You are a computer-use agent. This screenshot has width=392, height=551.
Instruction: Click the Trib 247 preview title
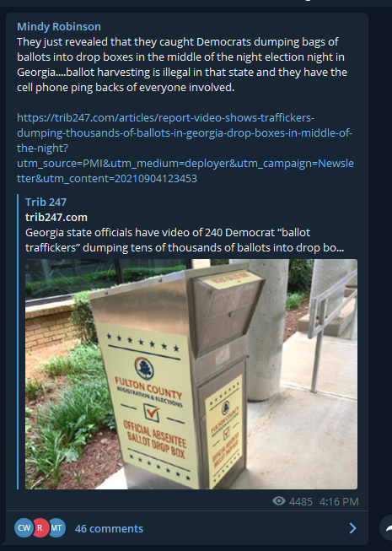[46, 202]
